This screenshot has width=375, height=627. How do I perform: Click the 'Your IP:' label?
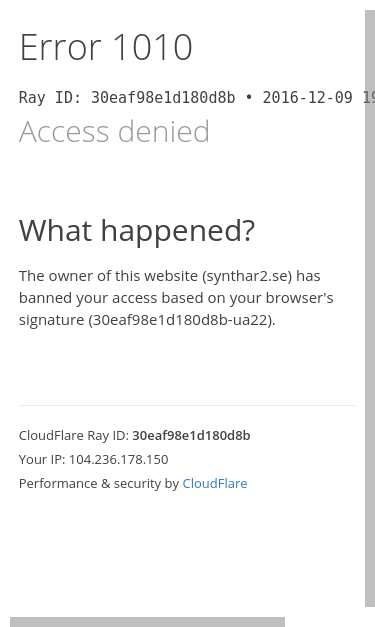(x=42, y=459)
